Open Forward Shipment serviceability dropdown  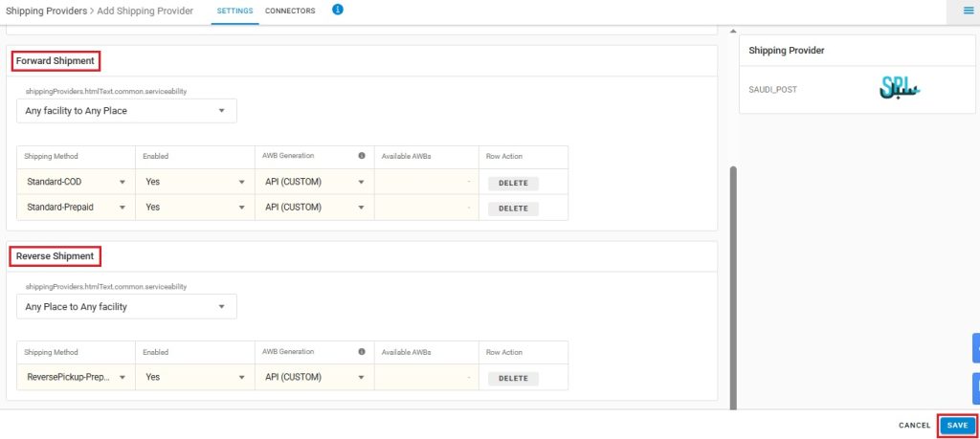126,111
